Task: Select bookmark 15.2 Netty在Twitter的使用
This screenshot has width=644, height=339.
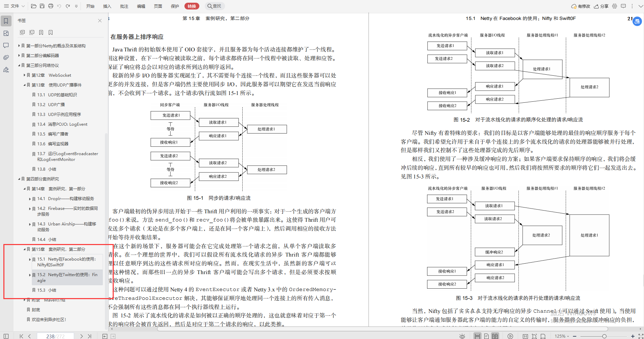Action: (67, 277)
